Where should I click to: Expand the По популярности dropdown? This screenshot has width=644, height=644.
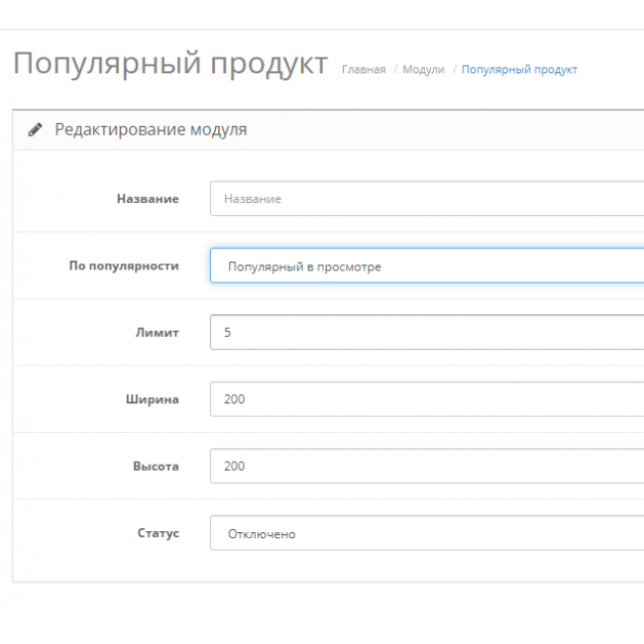(x=426, y=266)
